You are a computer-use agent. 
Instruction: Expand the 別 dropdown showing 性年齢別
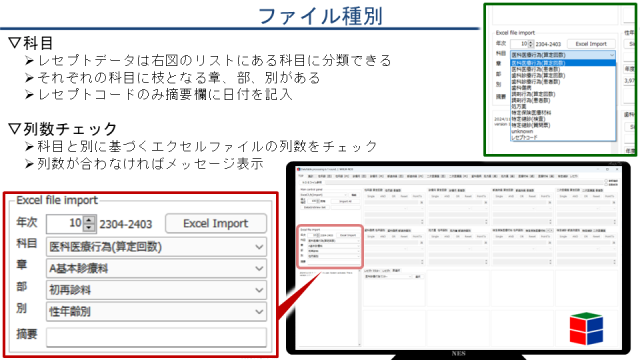point(156,312)
